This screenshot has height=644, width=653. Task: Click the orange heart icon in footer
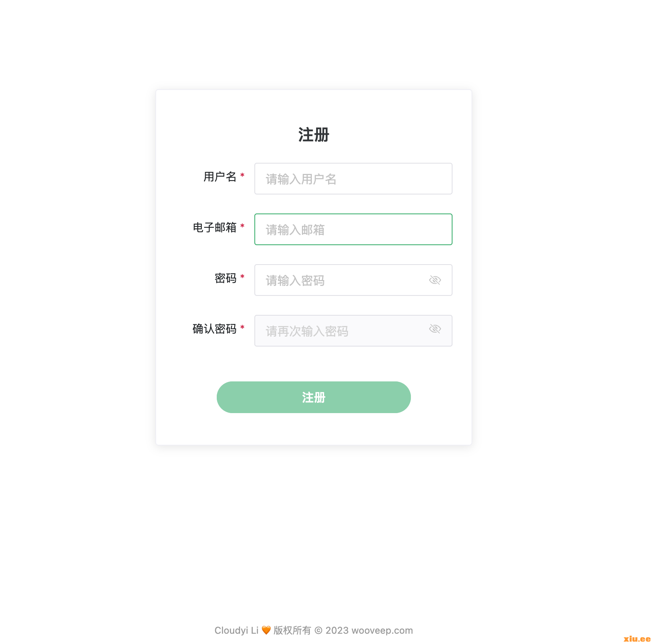266,630
